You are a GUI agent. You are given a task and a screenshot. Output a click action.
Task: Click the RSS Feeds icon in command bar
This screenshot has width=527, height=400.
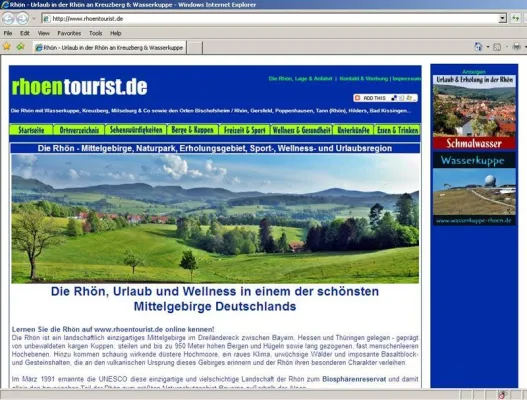[x=497, y=47]
